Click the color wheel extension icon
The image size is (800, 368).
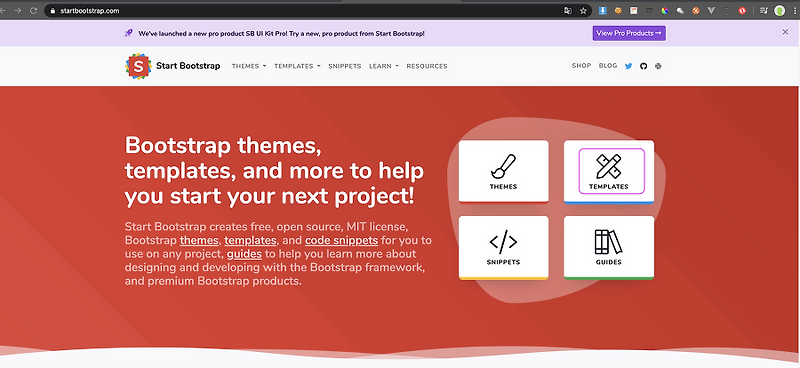(x=664, y=10)
